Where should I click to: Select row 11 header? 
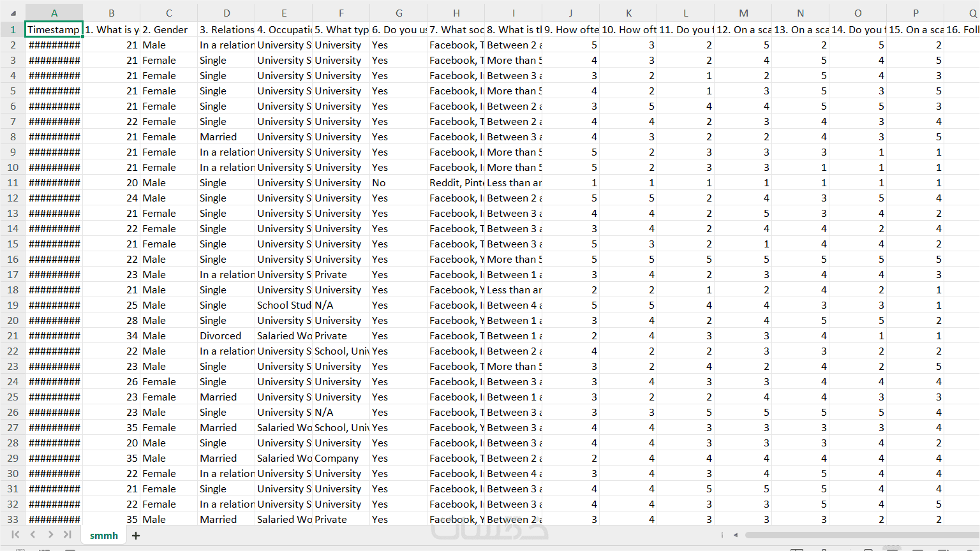13,182
